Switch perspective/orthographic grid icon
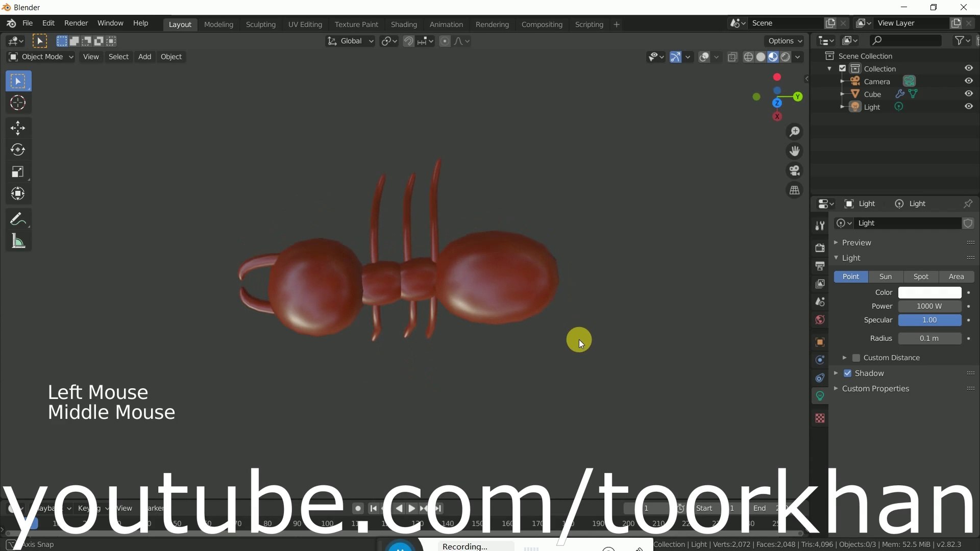Screen dimensions: 980x551 [795, 190]
